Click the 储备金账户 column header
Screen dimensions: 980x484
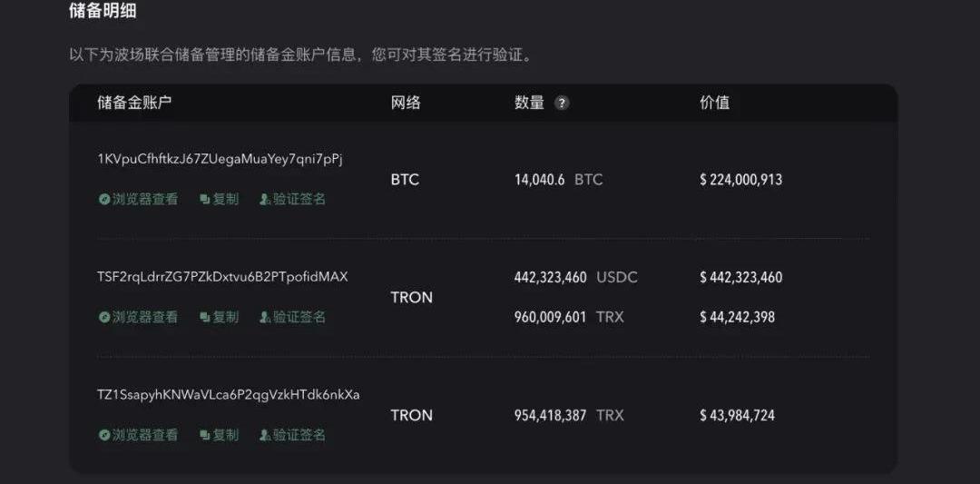[134, 104]
